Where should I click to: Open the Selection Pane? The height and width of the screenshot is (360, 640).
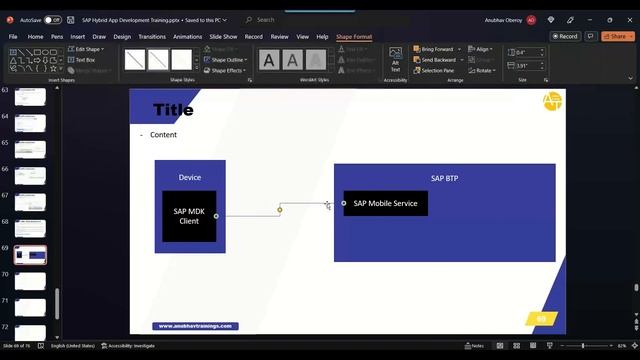pos(433,71)
